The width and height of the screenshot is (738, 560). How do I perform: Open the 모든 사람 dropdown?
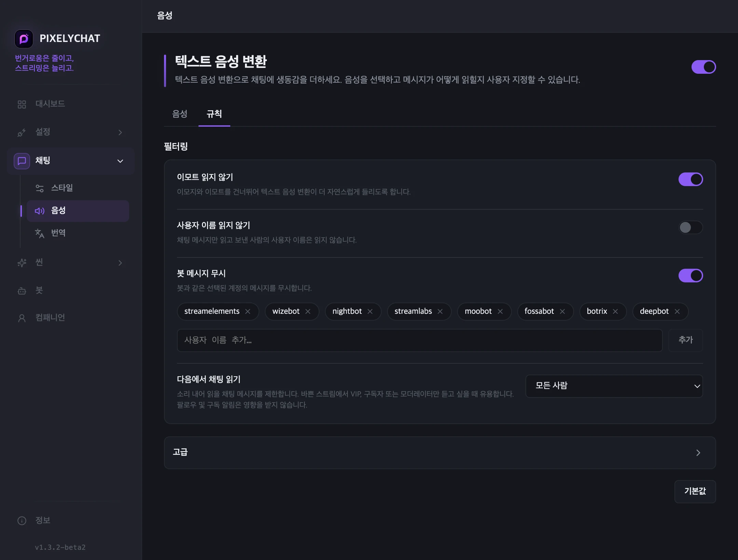614,386
